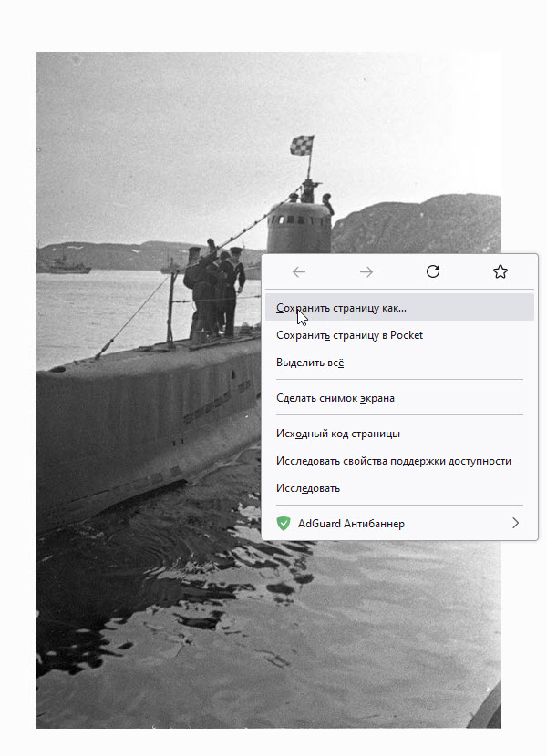The width and height of the screenshot is (547, 756).
Task: Click the back arrow in context menu
Action: point(299,272)
